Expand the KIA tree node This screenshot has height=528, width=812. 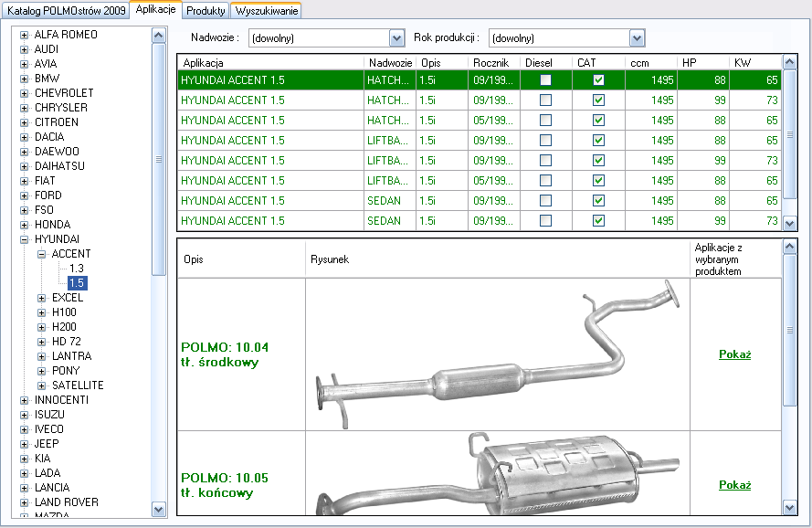pyautogui.click(x=24, y=459)
